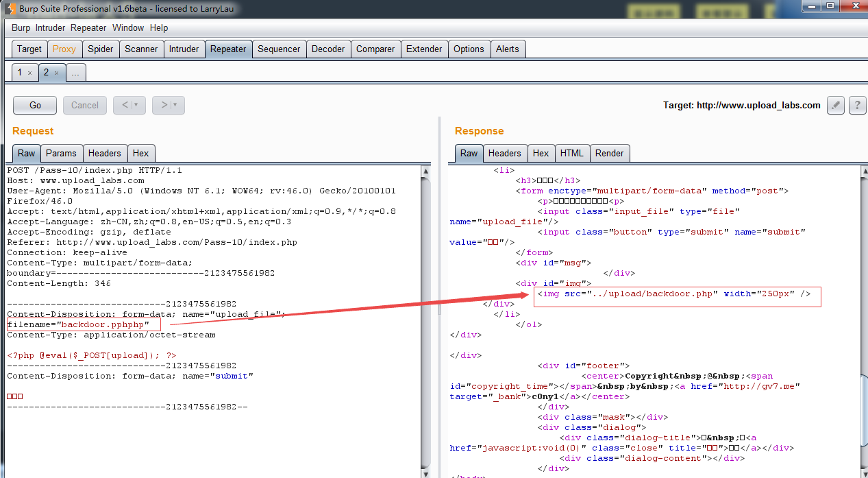Viewport: 868px width, 478px height.
Task: Switch to the Comparer tab
Action: pyautogui.click(x=375, y=49)
